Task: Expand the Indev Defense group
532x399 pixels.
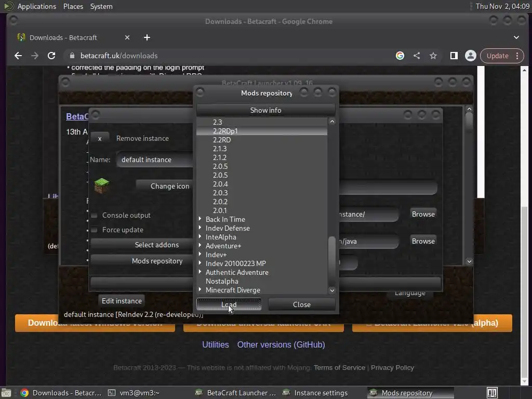Action: click(200, 228)
